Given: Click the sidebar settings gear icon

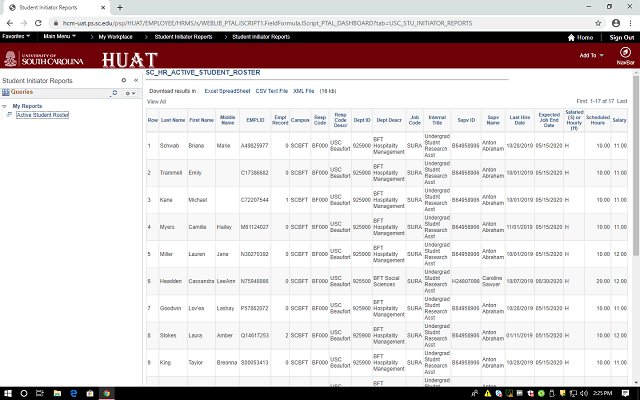Looking at the screenshot, I should click(124, 80).
